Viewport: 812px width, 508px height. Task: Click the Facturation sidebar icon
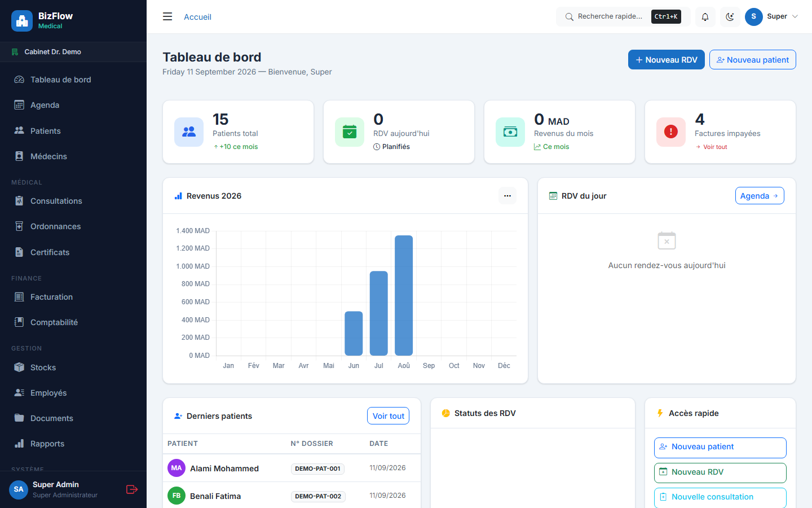coord(19,297)
